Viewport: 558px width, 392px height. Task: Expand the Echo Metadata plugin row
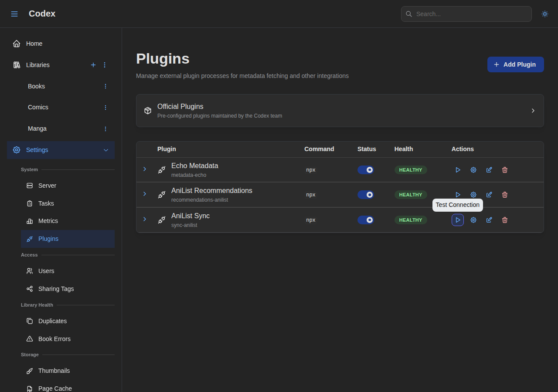145,169
